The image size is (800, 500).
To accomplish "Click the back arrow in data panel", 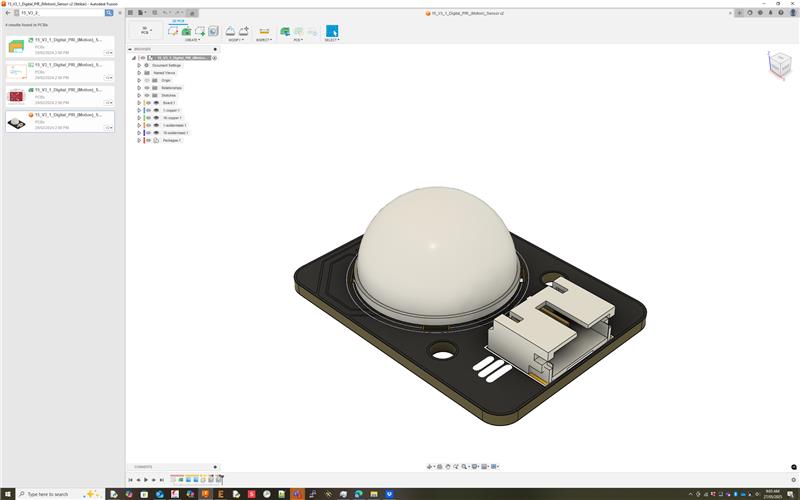I will (7, 13).
